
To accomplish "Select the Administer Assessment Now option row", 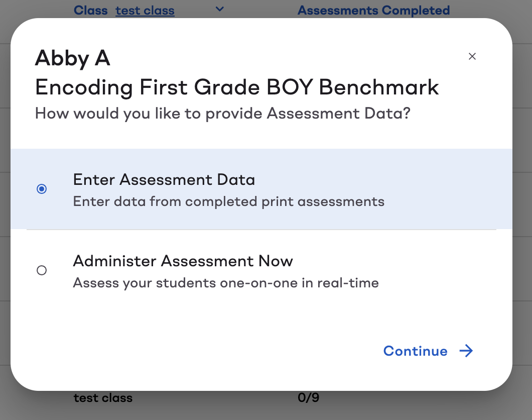I will (x=261, y=270).
